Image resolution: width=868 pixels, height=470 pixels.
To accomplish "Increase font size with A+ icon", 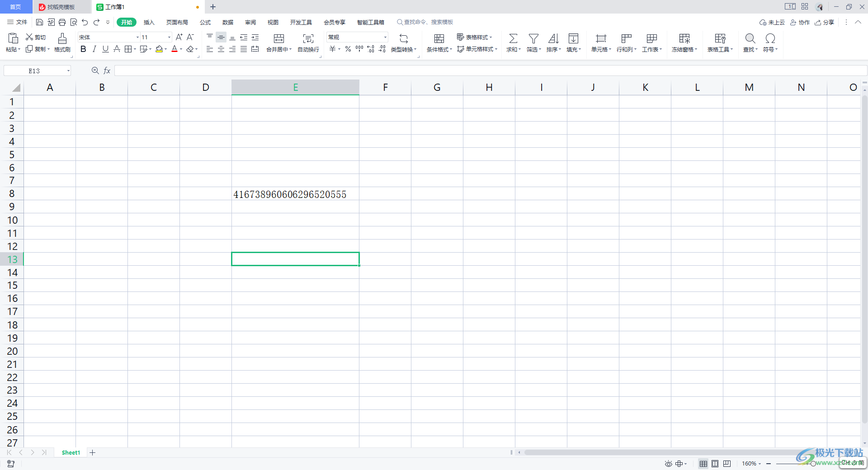I will tap(179, 37).
